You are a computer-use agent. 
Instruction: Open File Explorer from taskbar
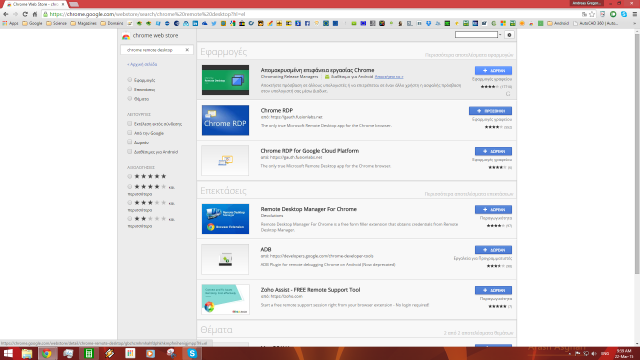tap(27, 353)
